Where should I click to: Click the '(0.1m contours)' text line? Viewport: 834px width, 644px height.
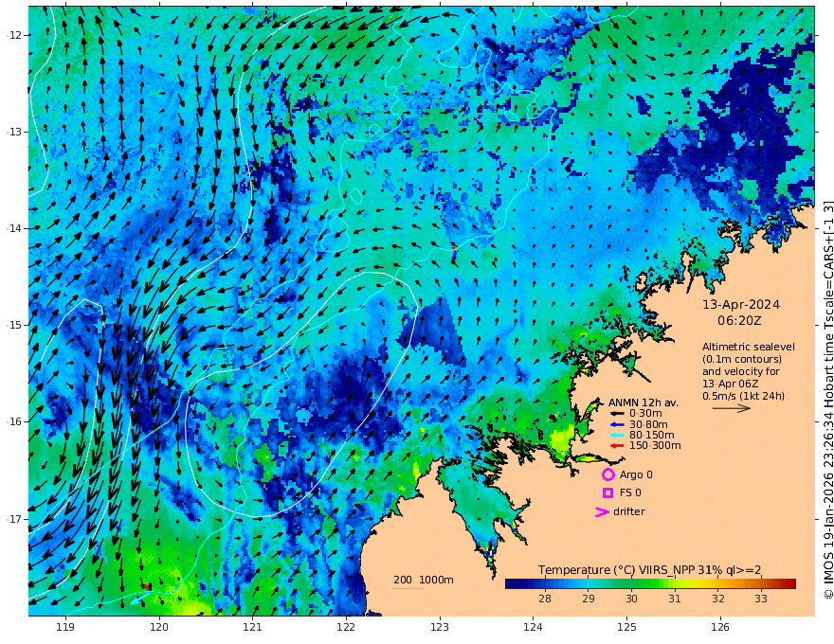[742, 359]
